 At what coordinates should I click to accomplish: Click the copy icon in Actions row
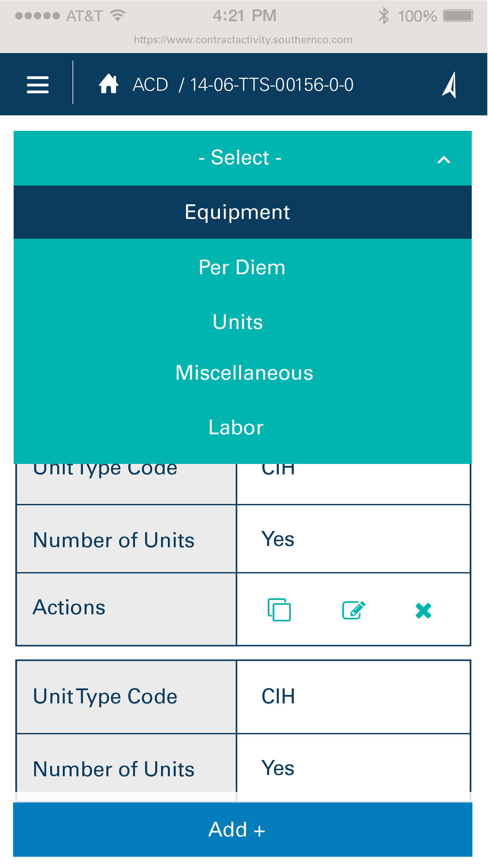(279, 610)
